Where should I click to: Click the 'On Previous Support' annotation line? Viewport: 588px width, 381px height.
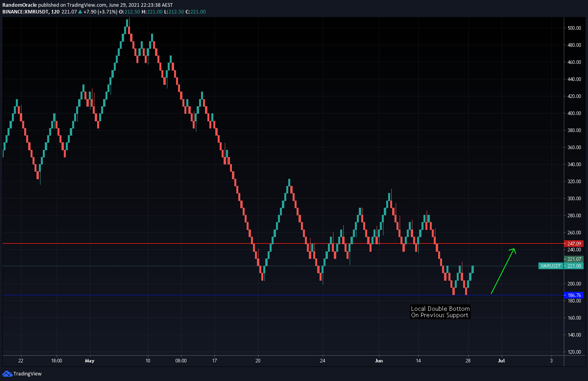pos(440,315)
